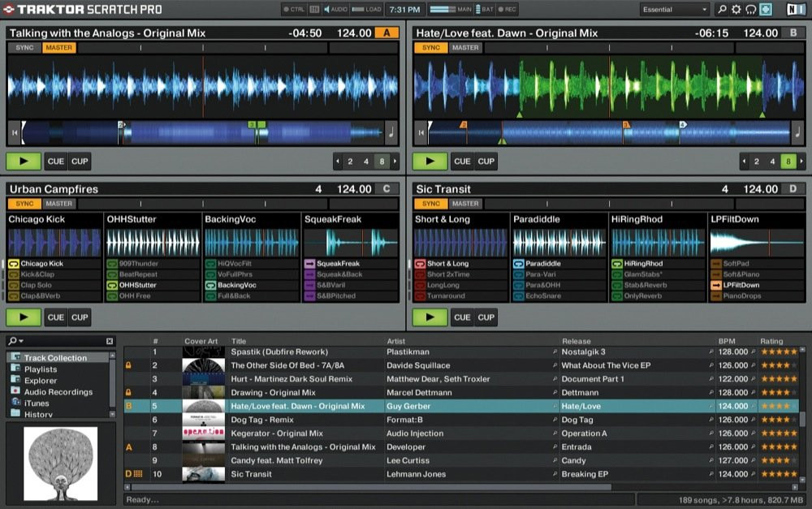The width and height of the screenshot is (812, 509).
Task: Enable SYNC on deck C
Action: [24, 204]
